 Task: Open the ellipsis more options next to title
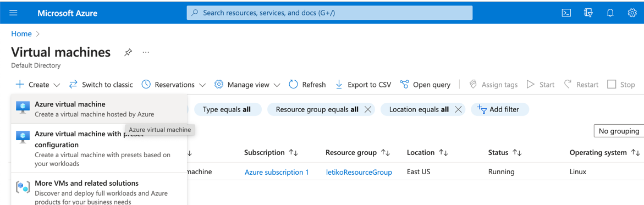[146, 53]
